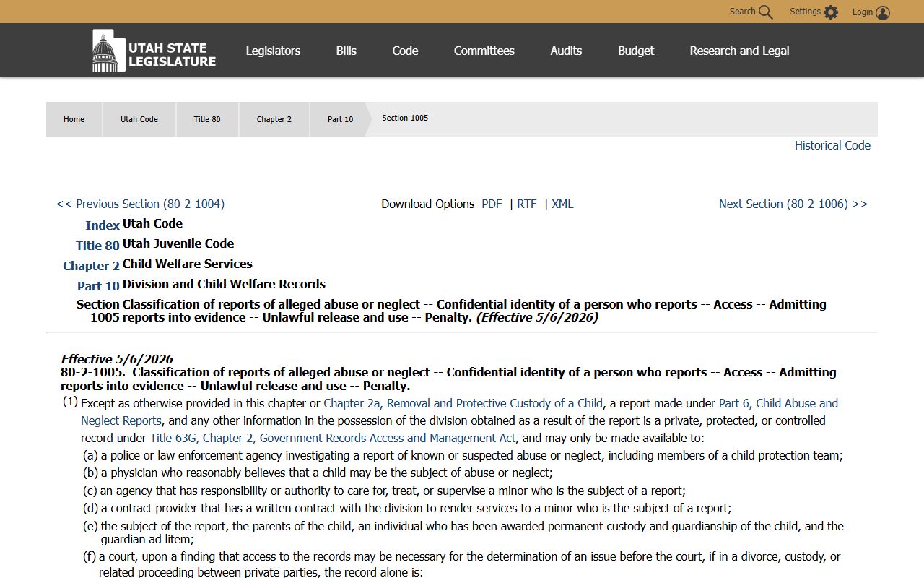Select the Chapter 2 breadcrumb

(x=274, y=119)
